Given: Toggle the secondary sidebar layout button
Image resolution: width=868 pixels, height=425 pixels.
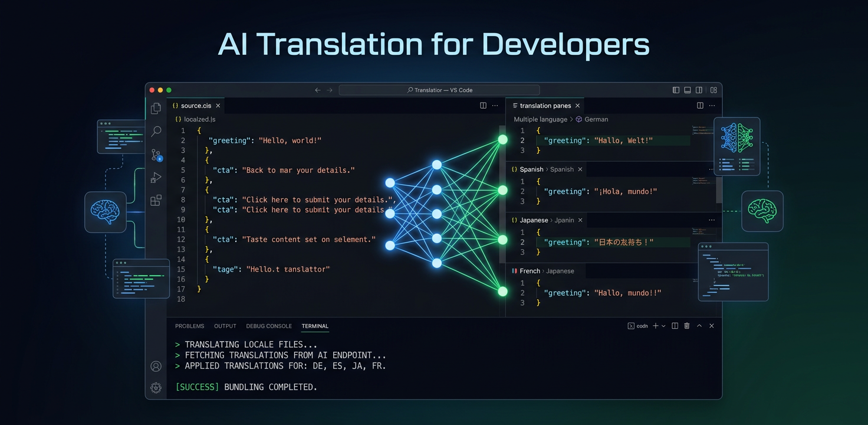Looking at the screenshot, I should pos(699,90).
